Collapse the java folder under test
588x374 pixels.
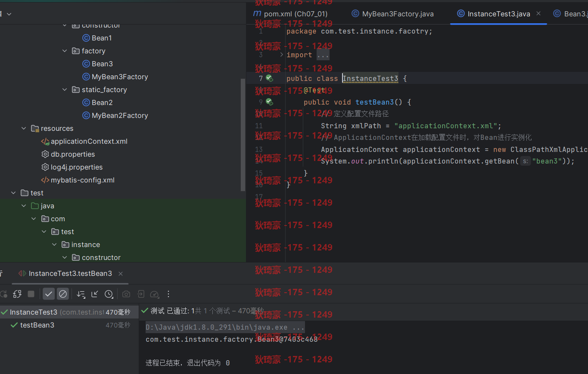point(24,206)
